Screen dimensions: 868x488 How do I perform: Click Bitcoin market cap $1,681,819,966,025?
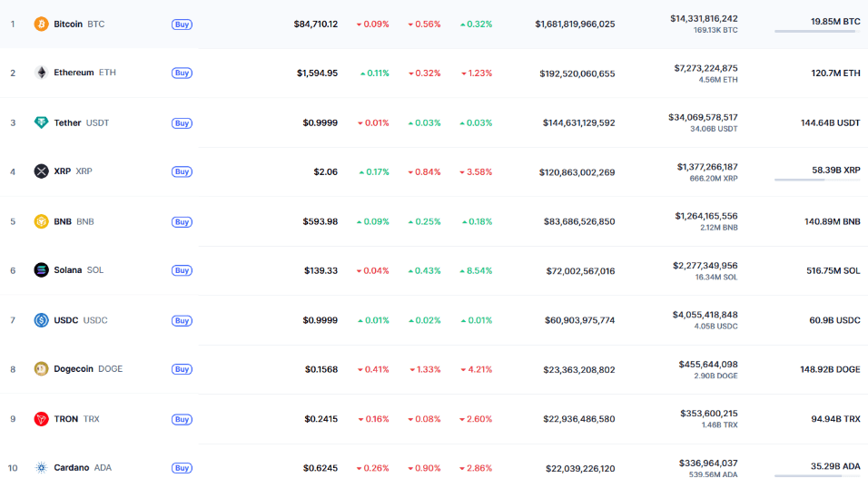coord(575,24)
